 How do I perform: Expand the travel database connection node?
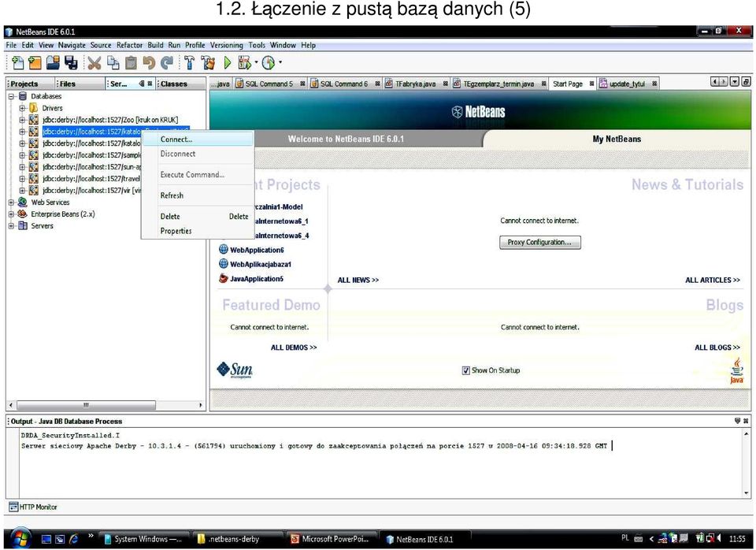[x=22, y=179]
